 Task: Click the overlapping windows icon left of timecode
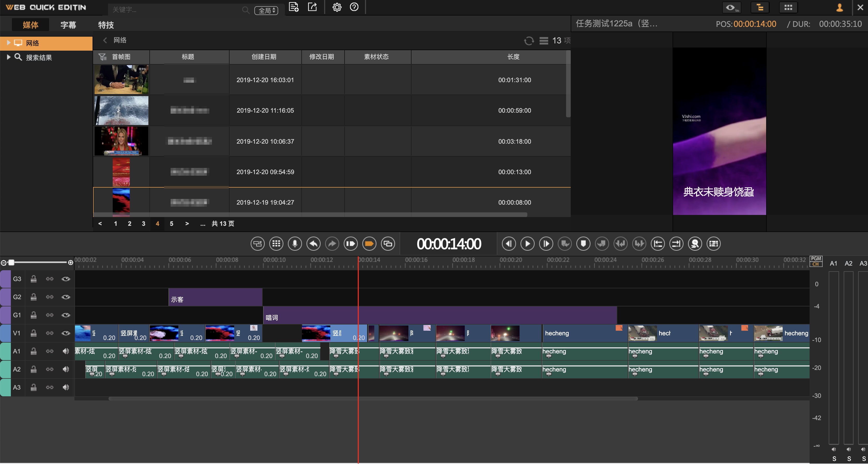388,244
